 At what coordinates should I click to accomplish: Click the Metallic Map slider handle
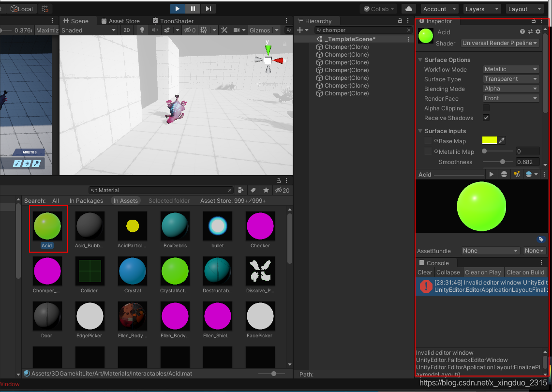[484, 151]
